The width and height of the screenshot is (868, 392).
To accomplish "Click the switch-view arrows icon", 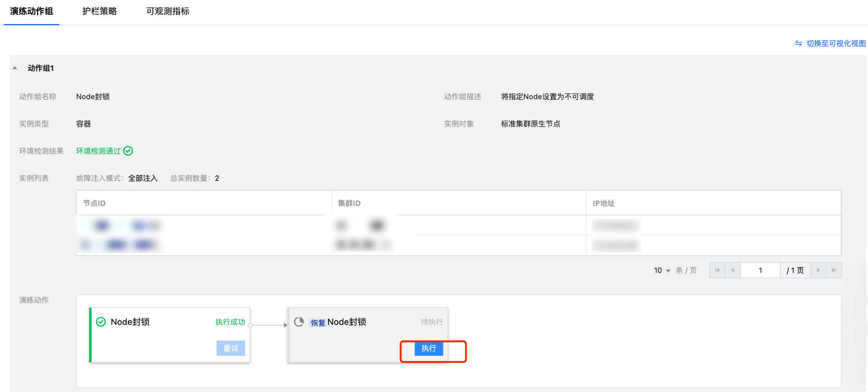I will 798,43.
